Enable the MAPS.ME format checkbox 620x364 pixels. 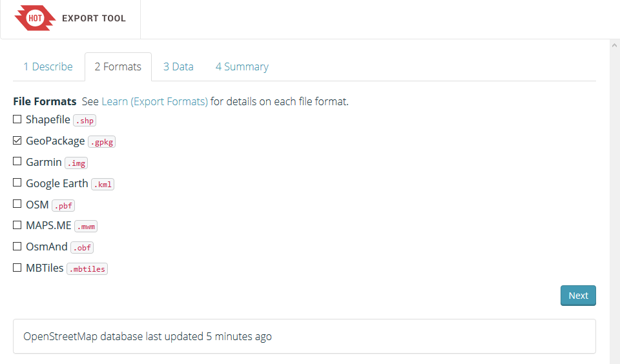(x=17, y=225)
